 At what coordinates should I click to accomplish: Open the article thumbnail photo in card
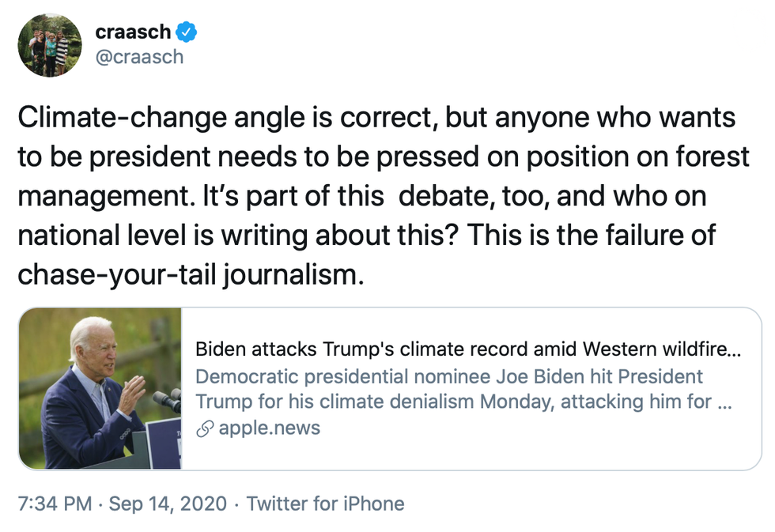click(101, 389)
